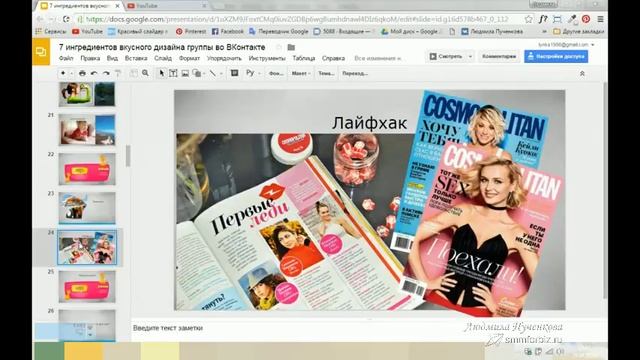Switch to the YouTube browser tab

tap(166, 6)
